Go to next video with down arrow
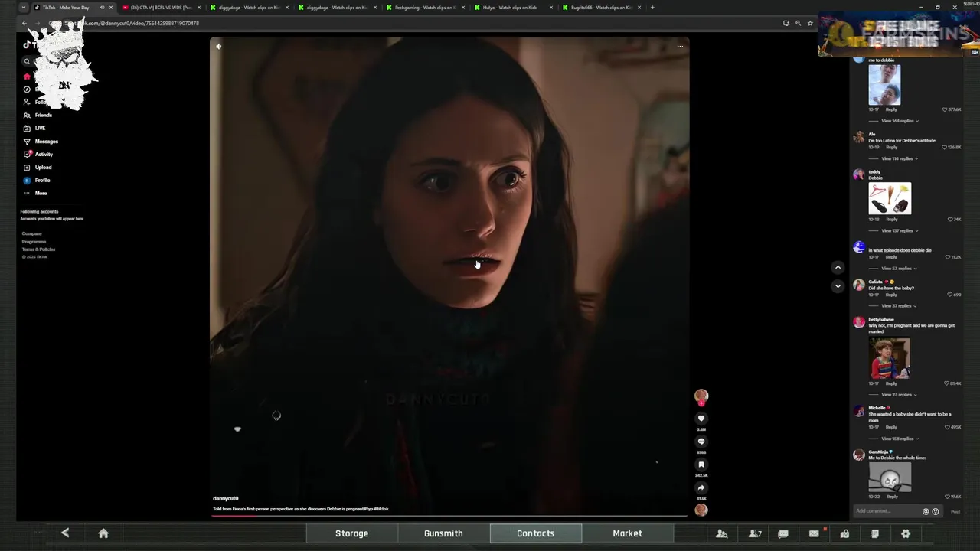Screen dimensions: 980x551 [838, 285]
